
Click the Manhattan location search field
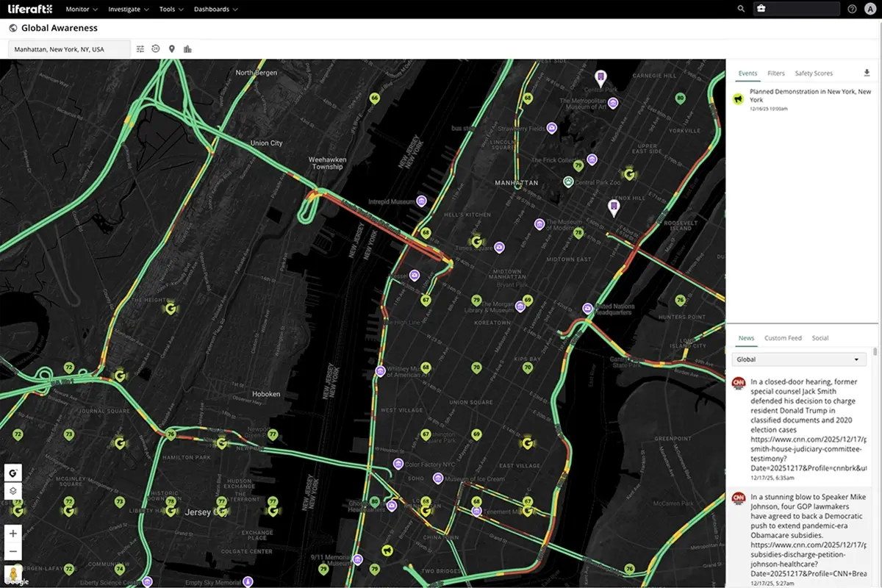point(68,48)
